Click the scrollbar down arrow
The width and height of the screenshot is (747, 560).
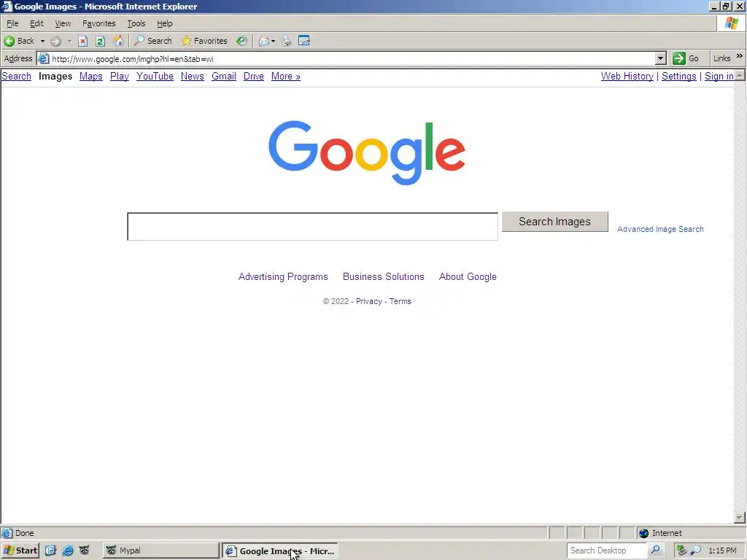pos(740,517)
